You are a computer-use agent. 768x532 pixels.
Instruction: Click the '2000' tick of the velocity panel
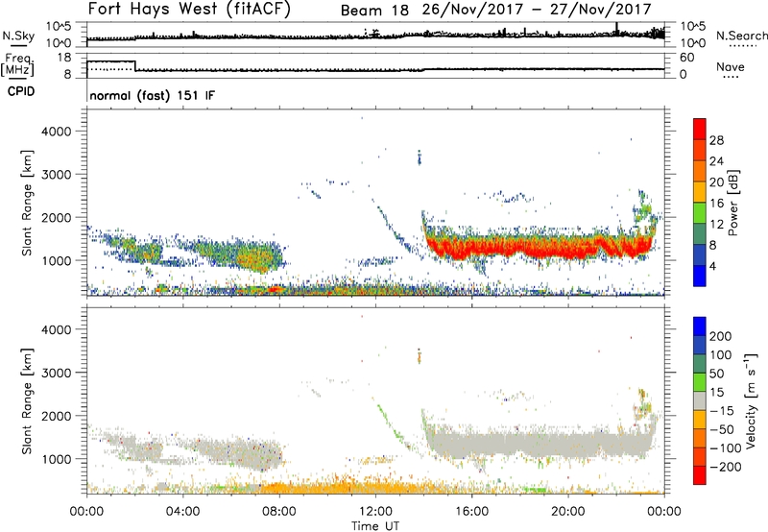click(56, 416)
